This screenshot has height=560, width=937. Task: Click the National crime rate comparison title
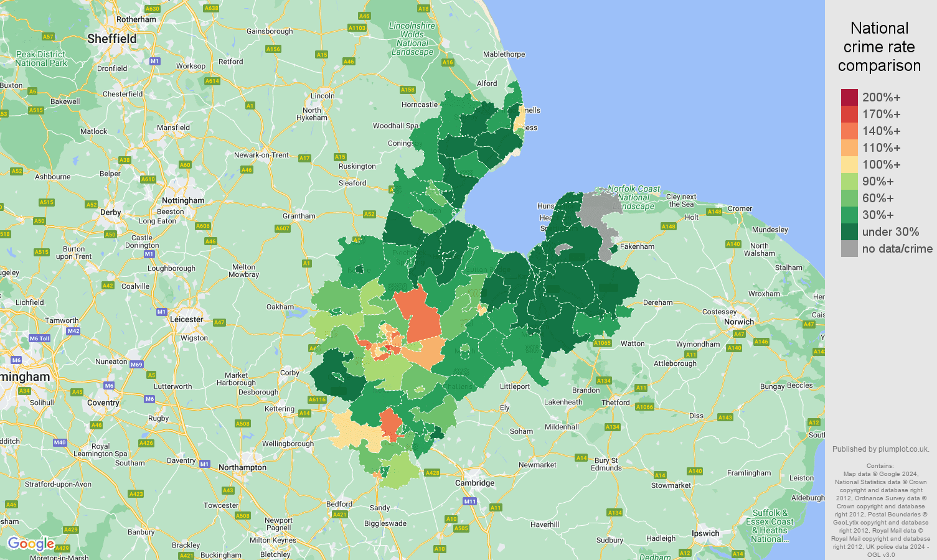pos(879,47)
